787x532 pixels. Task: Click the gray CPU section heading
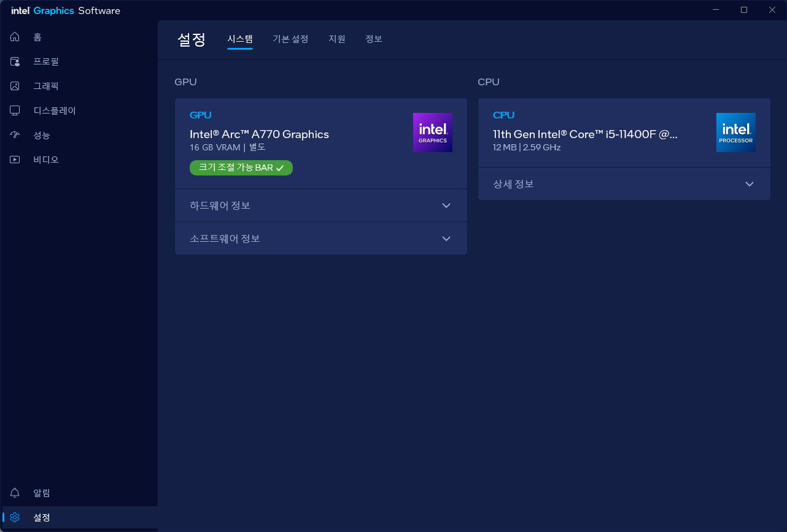click(489, 82)
